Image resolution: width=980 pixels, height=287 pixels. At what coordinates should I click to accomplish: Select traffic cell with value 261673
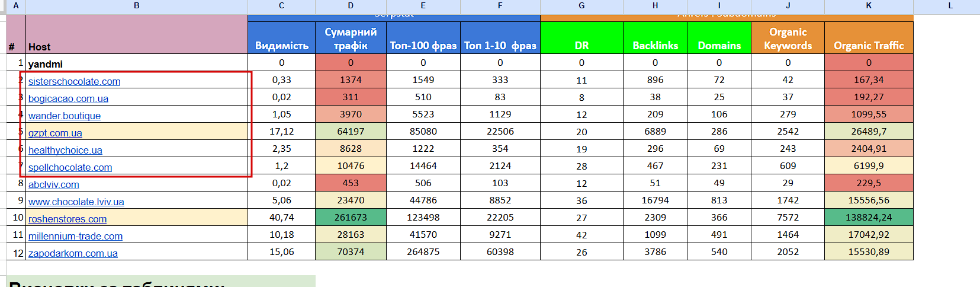coord(351,217)
